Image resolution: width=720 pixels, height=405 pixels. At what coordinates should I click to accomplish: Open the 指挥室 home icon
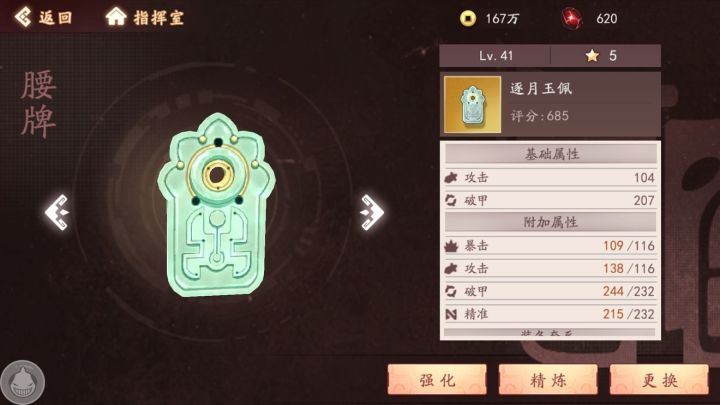click(x=116, y=17)
